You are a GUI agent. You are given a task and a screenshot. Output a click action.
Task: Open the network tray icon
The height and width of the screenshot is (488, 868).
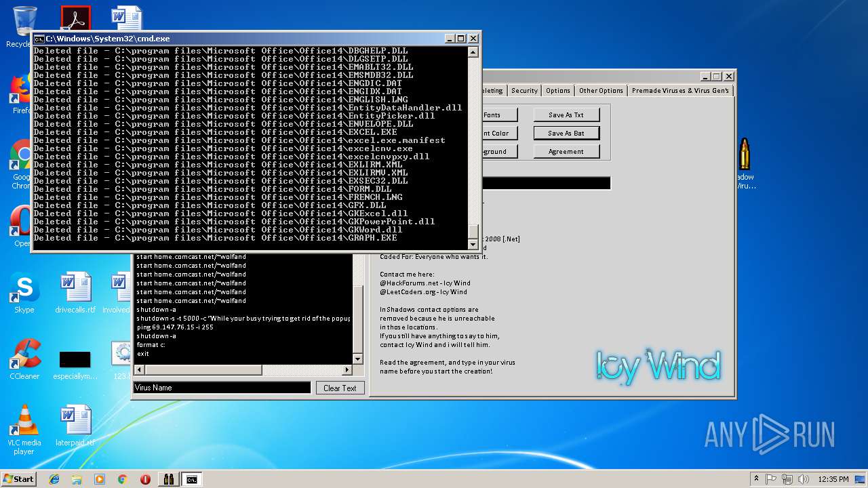pyautogui.click(x=787, y=479)
